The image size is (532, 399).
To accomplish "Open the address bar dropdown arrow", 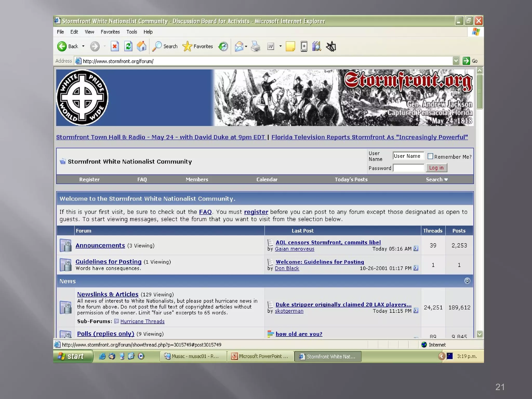I will [456, 61].
